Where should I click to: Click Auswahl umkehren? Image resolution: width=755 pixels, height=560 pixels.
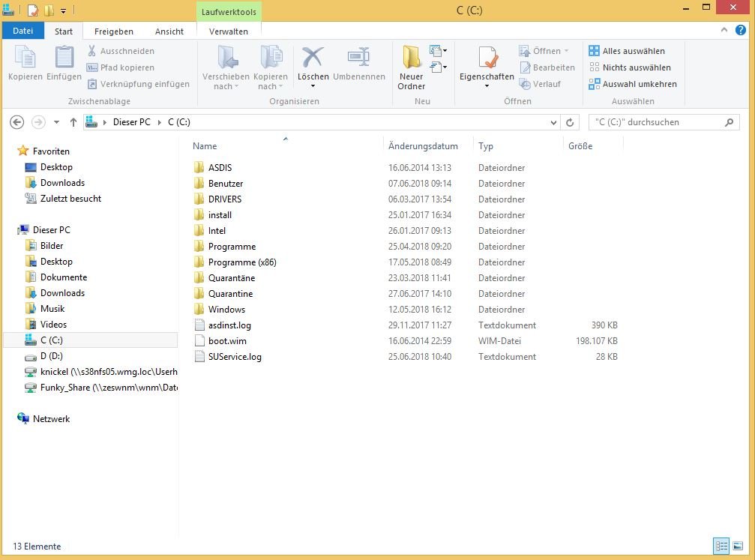[x=633, y=84]
